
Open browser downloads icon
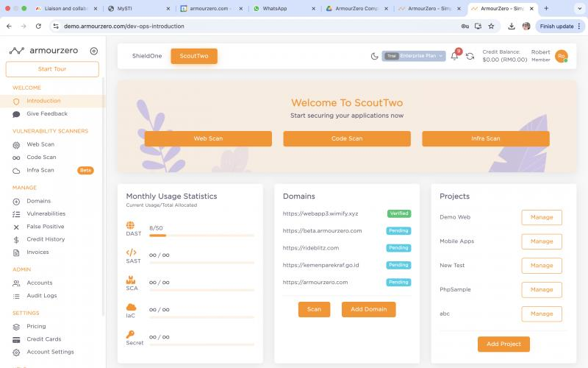[x=512, y=26]
